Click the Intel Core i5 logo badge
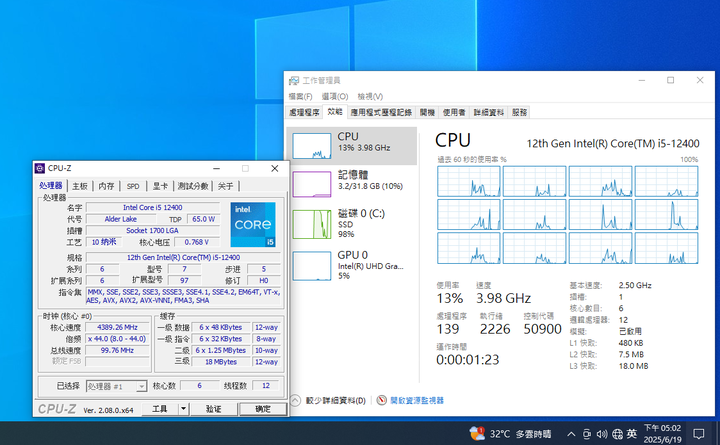 tap(253, 224)
